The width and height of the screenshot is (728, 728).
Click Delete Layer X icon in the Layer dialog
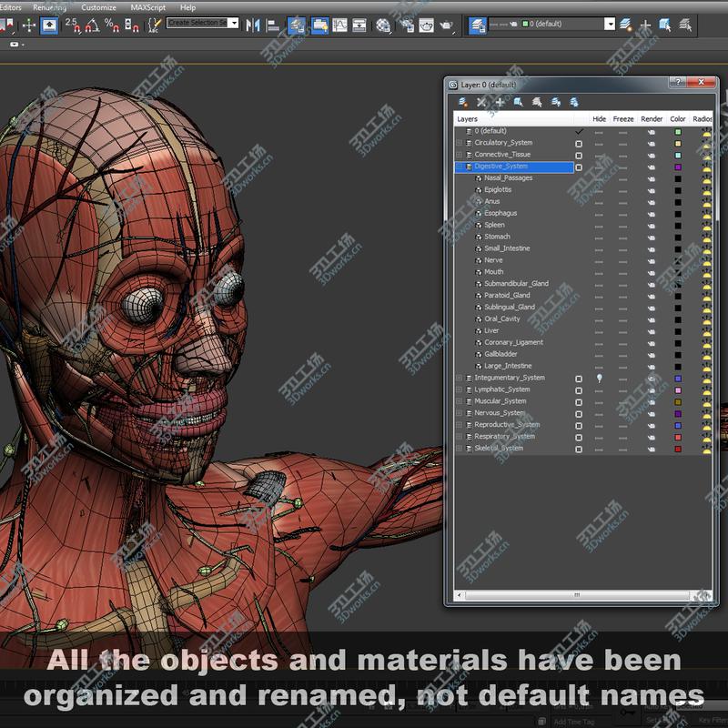[481, 102]
